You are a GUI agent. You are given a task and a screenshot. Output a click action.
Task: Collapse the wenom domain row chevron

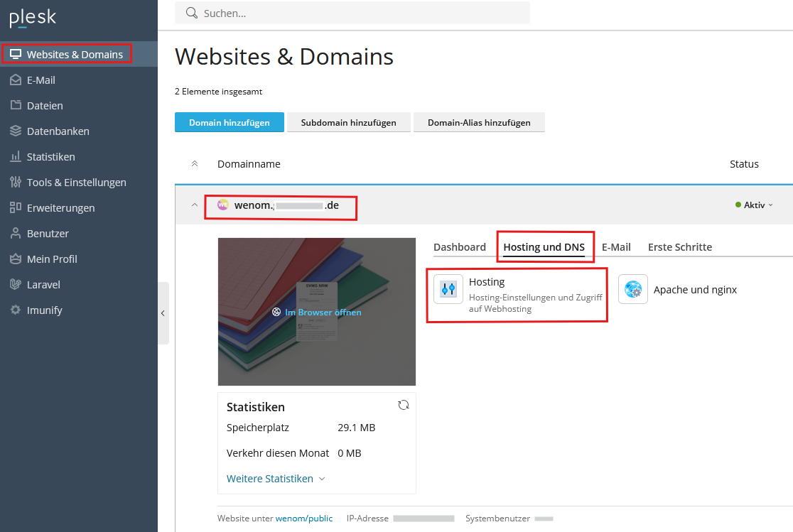[194, 205]
